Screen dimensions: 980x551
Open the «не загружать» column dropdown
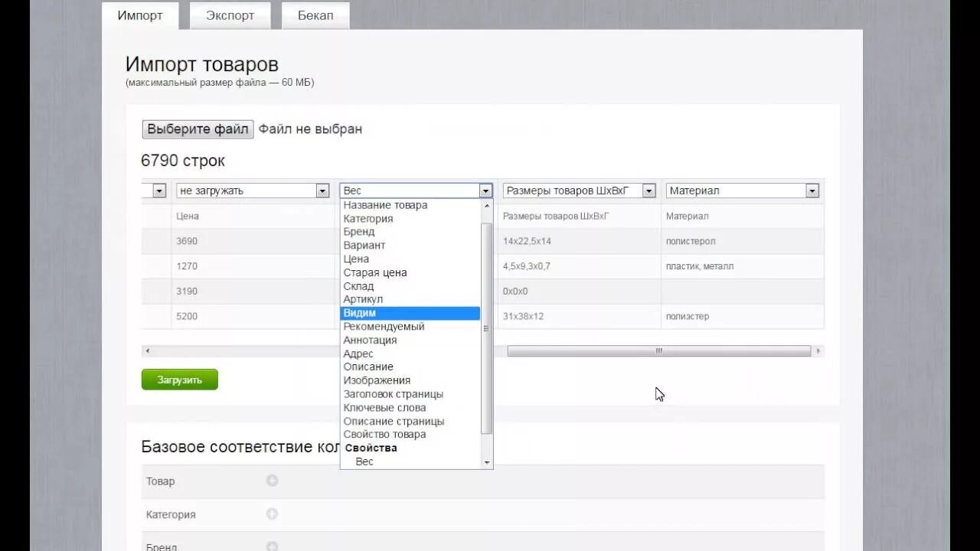(x=322, y=190)
